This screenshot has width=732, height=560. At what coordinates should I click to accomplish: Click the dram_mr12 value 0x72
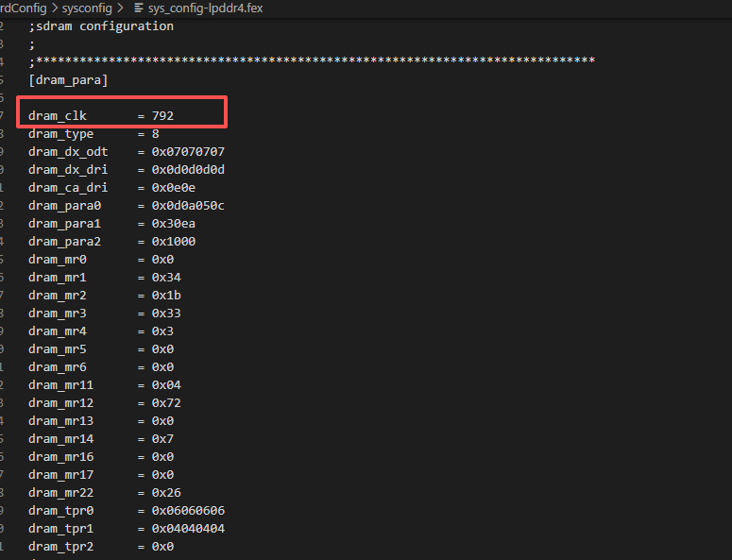pyautogui.click(x=166, y=403)
